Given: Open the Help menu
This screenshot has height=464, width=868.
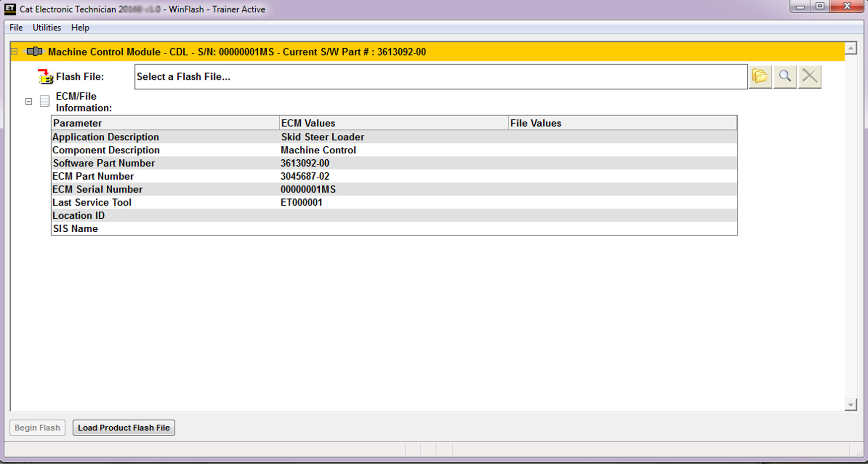Looking at the screenshot, I should point(80,28).
